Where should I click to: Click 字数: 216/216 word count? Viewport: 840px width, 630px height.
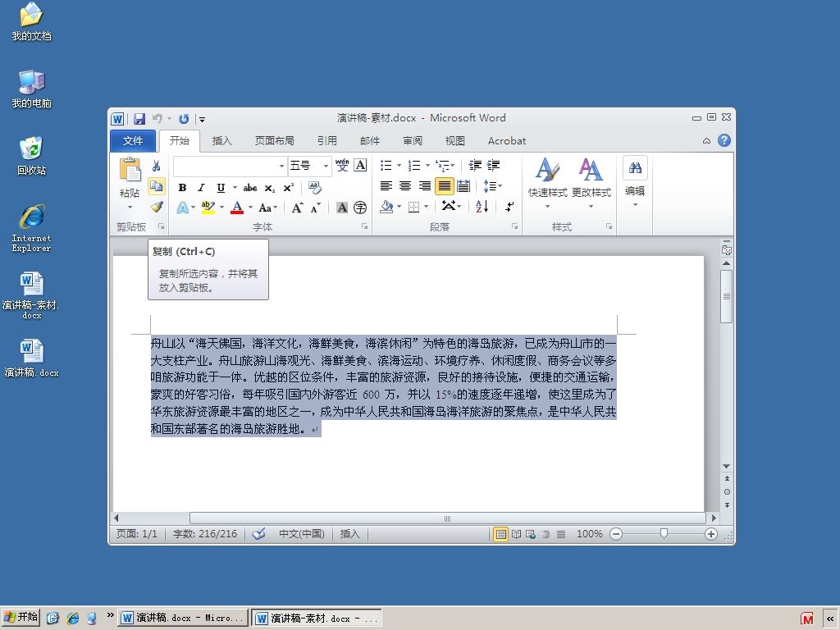[205, 534]
